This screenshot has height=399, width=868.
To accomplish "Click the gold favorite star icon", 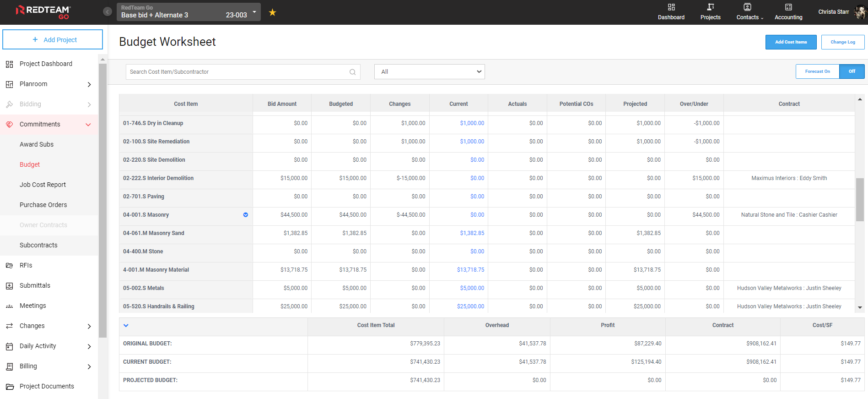I will (x=272, y=12).
